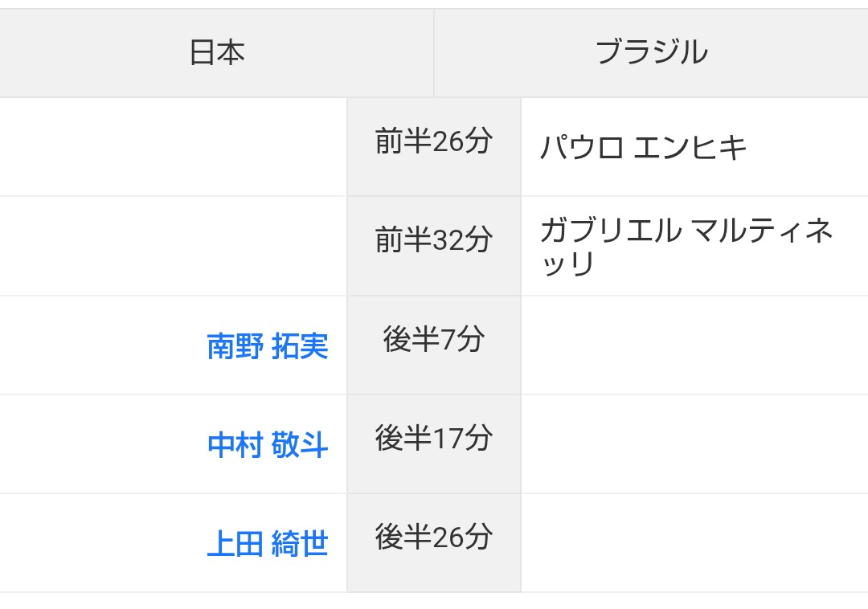Click the given name 拓実 in Minamino's link
Screen dimensions: 868x609
tap(300, 347)
